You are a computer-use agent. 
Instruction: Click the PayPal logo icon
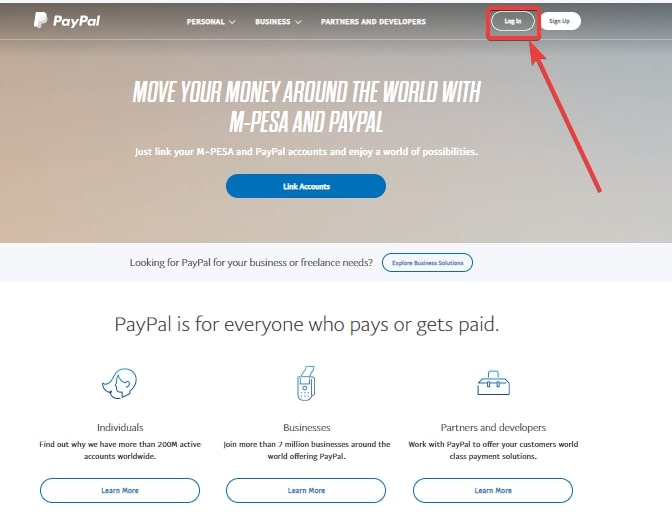[40, 20]
